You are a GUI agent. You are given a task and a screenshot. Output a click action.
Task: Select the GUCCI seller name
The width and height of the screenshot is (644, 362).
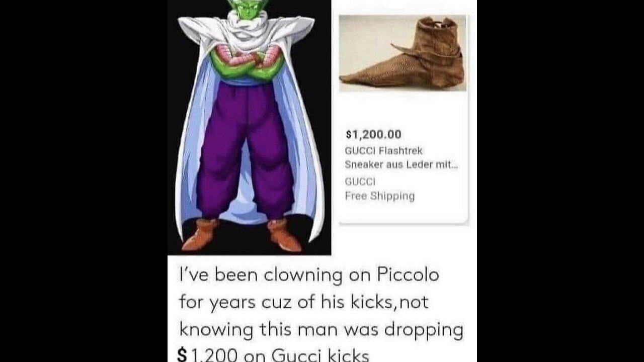[360, 182]
